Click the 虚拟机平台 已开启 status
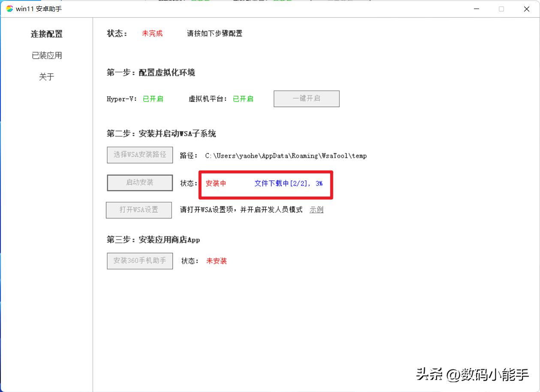This screenshot has width=540, height=392. (x=243, y=99)
